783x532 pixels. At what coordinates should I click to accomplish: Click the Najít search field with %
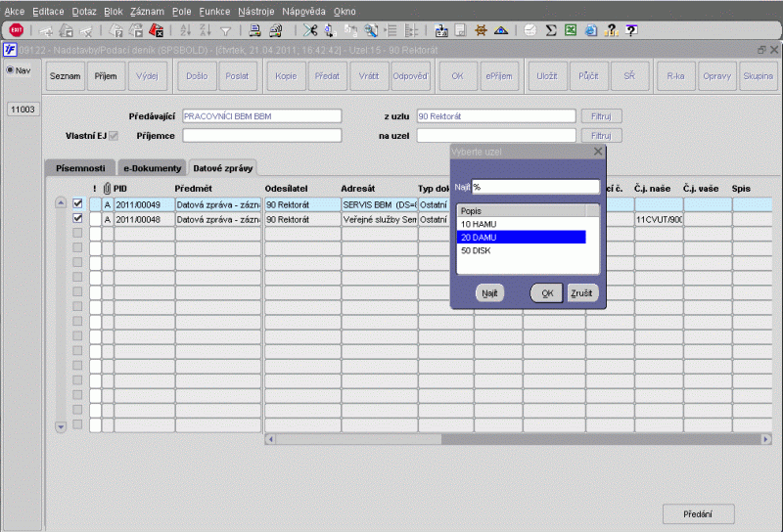pyautogui.click(x=535, y=187)
